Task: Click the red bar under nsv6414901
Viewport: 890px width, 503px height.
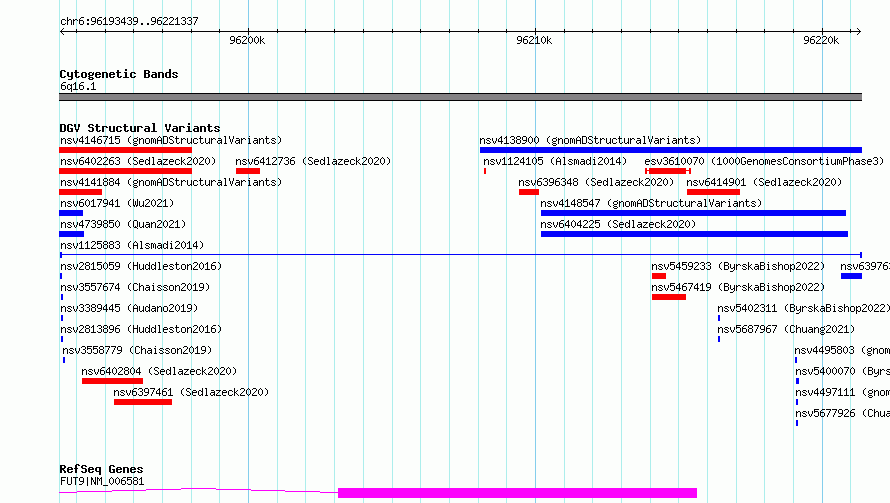Action: tap(713, 192)
